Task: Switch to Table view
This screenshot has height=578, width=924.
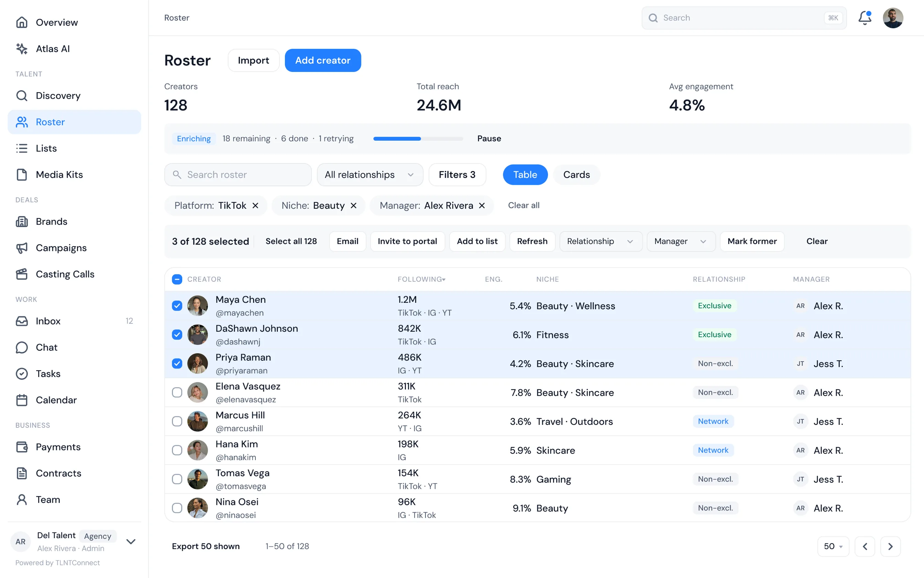Action: tap(525, 175)
